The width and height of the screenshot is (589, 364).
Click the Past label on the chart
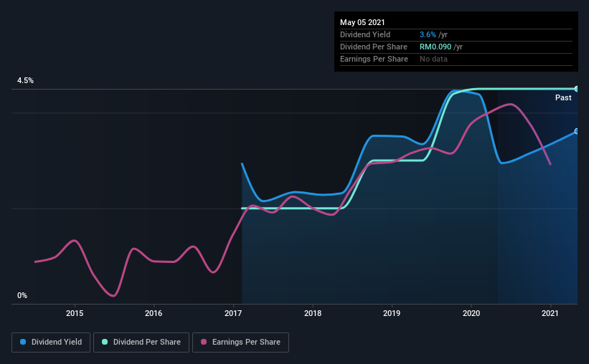coord(563,97)
